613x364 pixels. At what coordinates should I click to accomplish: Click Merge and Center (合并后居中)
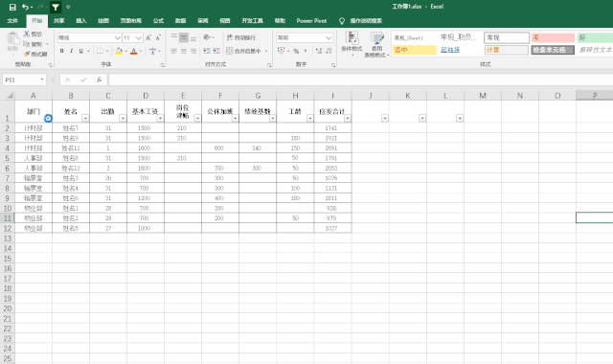coord(243,51)
